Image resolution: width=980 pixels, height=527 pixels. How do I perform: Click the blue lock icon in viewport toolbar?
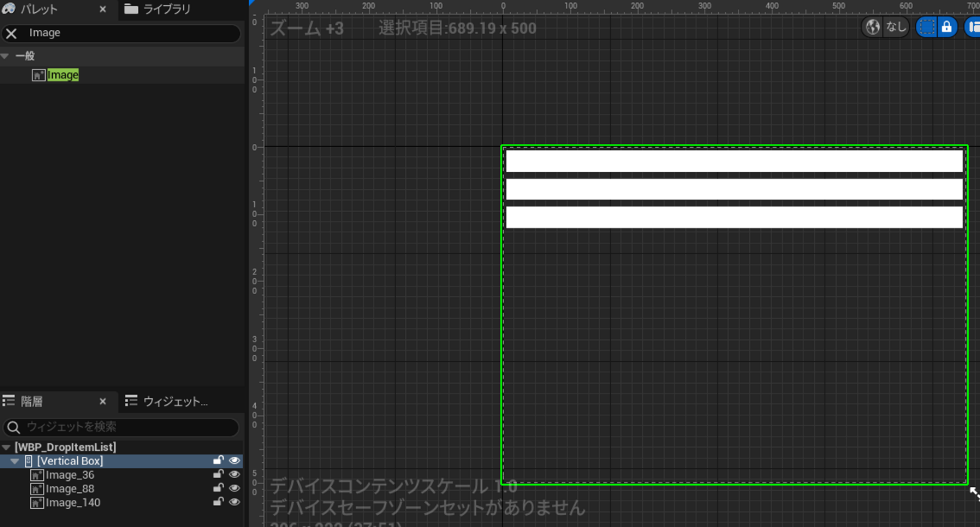tap(947, 27)
